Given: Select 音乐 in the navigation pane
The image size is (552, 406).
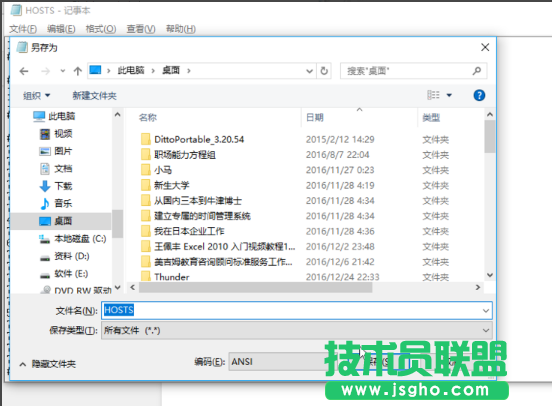Looking at the screenshot, I should coord(63,203).
